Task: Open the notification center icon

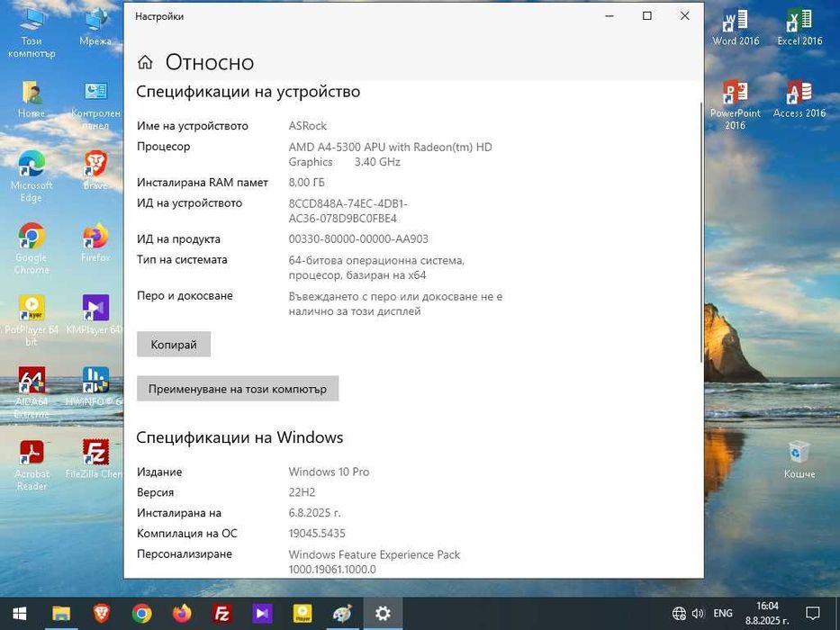Action: [813, 614]
